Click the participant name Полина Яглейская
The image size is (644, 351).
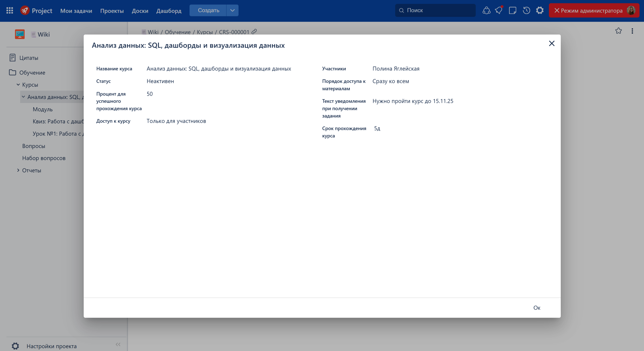396,68
